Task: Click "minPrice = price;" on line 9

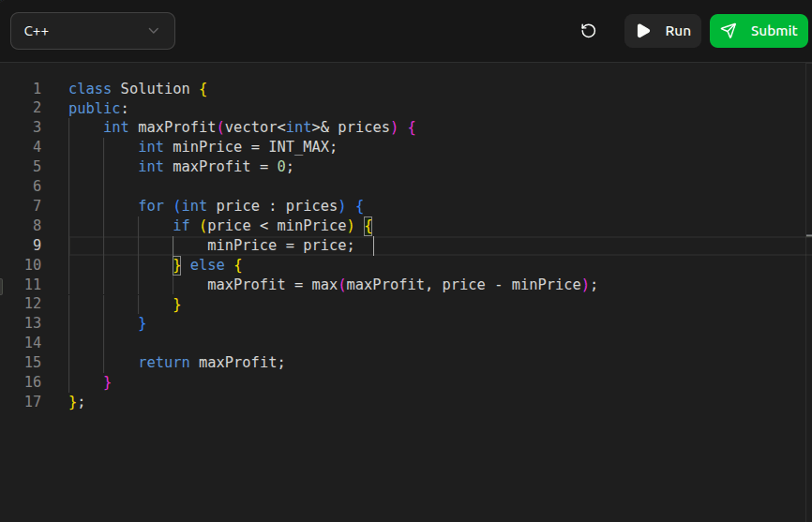Action: pyautogui.click(x=280, y=246)
